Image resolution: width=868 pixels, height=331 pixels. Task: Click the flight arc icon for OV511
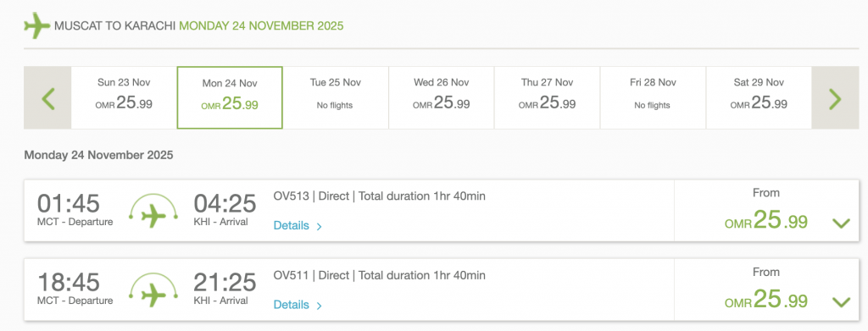pos(153,290)
